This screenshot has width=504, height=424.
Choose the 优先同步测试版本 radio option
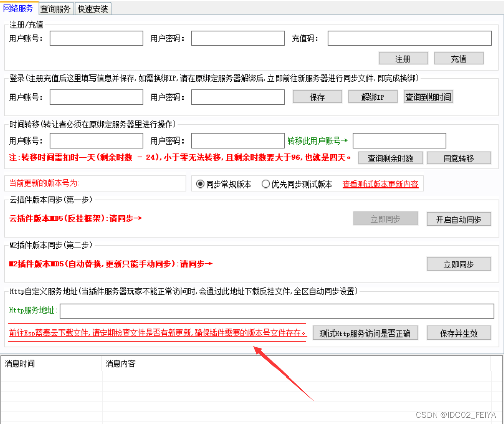266,184
